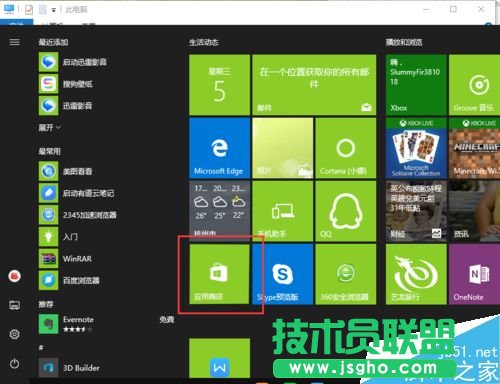This screenshot has height=384, width=500.
Task: Open Microsoft Solitaire Collection tile
Action: tap(416, 148)
